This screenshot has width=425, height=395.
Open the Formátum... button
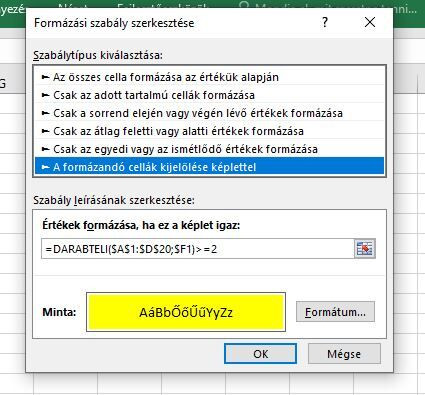coord(335,312)
